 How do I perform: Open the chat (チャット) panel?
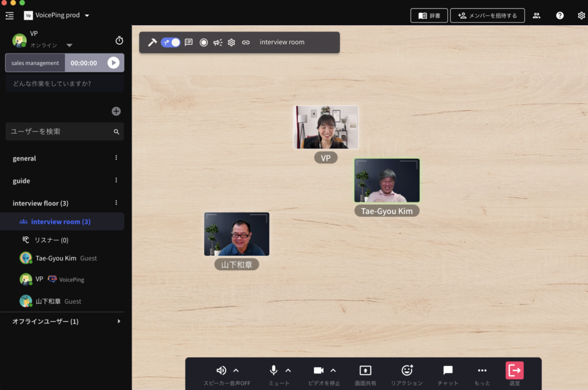448,370
